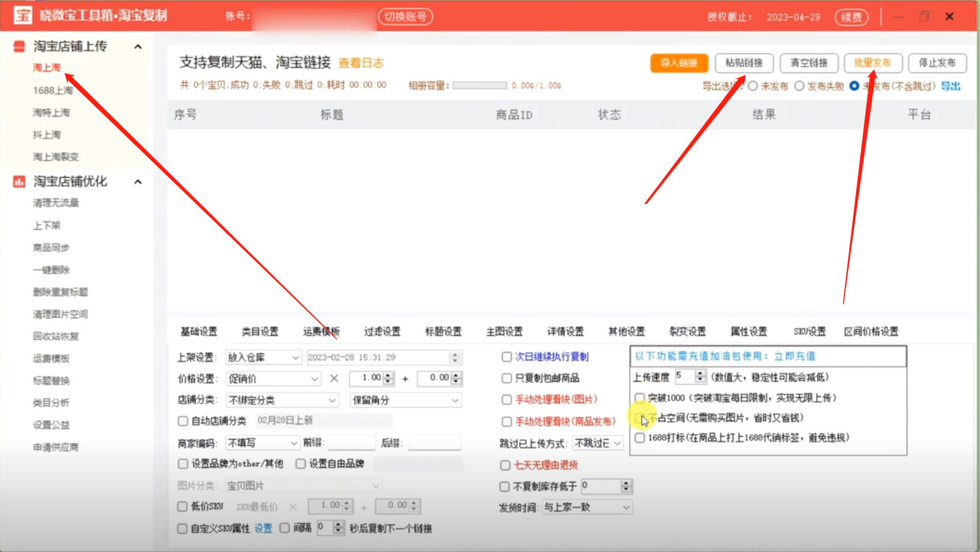The image size is (980, 552).
Task: Click the 前缀 input field
Action: coord(351,443)
